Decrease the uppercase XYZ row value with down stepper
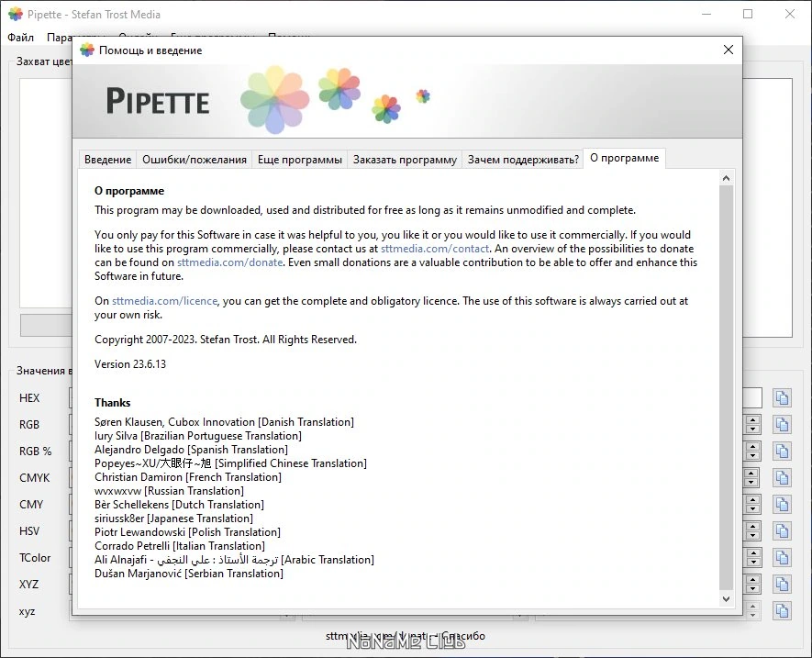Image resolution: width=812 pixels, height=658 pixels. [x=753, y=589]
